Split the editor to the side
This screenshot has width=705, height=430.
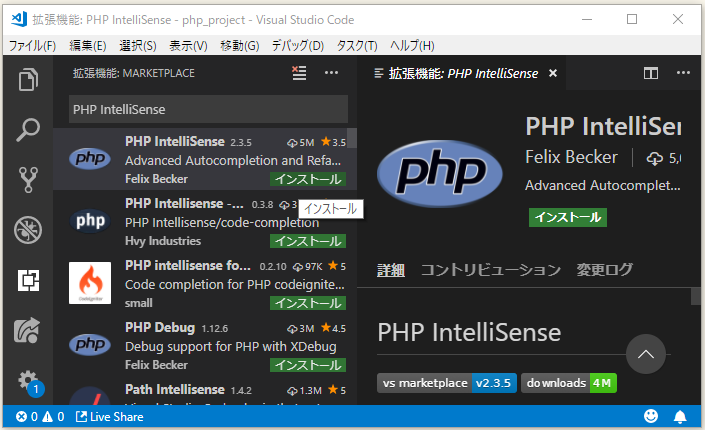651,73
